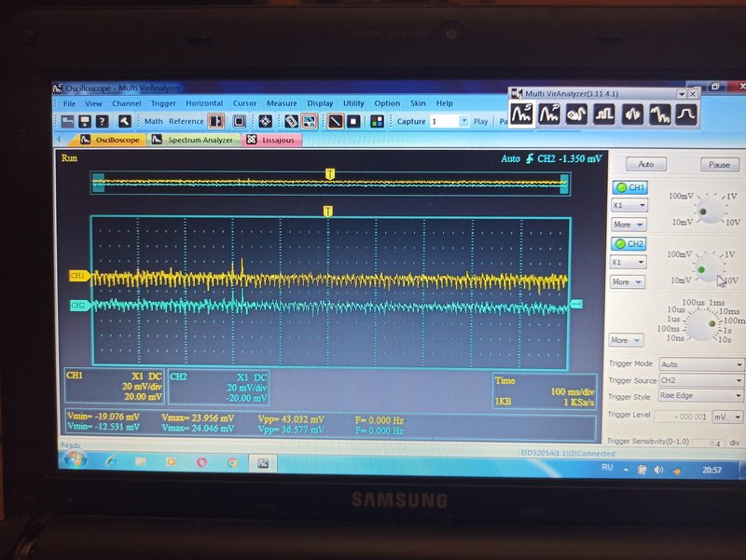The height and width of the screenshot is (560, 746).
Task: Expand the CH1 More options dropdown
Action: (628, 225)
